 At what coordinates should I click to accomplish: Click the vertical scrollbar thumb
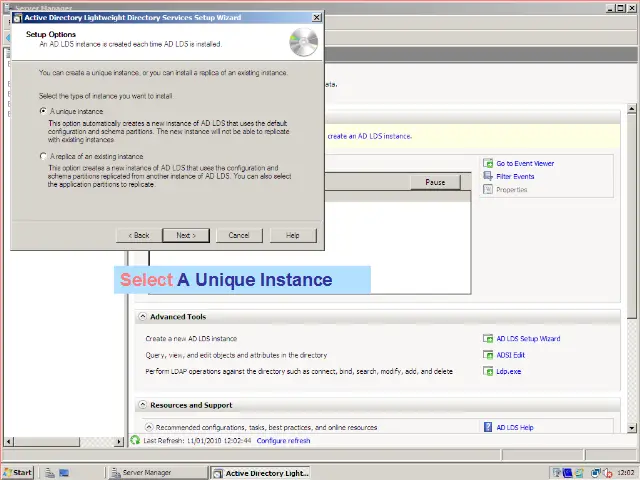pyautogui.click(x=631, y=216)
